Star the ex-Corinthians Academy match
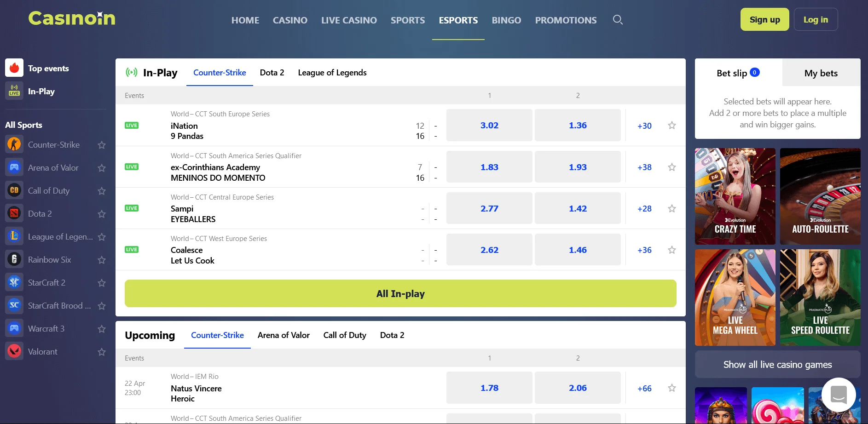The image size is (868, 424). click(672, 167)
